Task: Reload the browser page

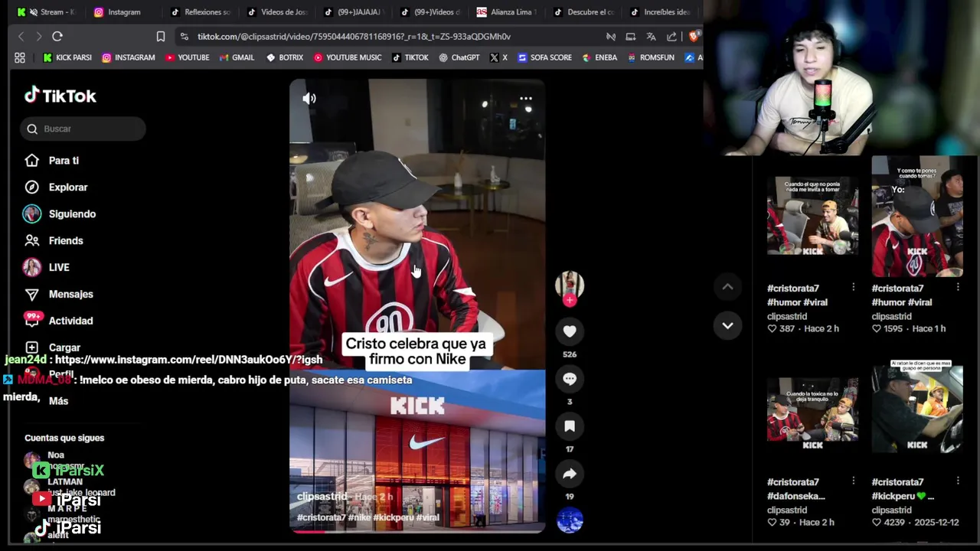Action: click(x=57, y=36)
